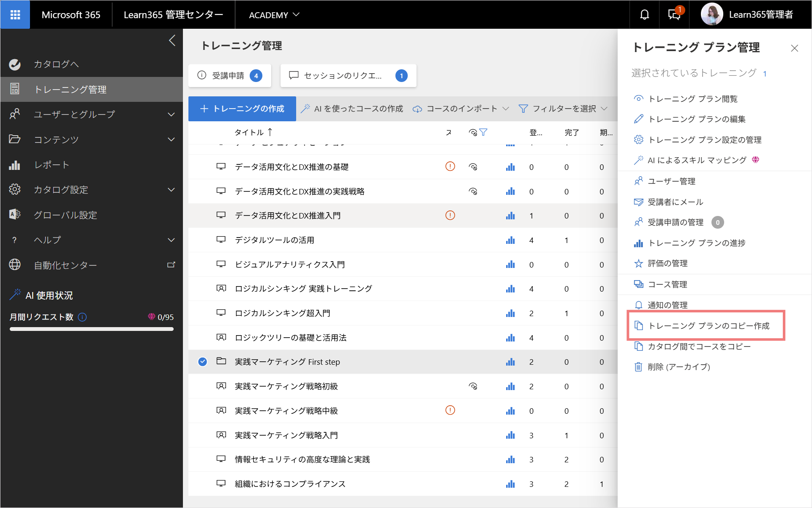Click 受講者にメール
The image size is (812, 508).
click(668, 202)
